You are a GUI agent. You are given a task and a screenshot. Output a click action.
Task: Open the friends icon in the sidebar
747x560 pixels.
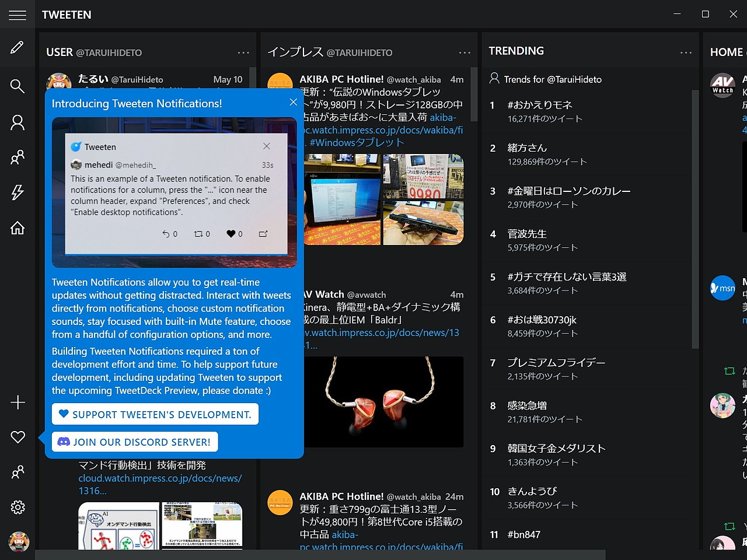[x=18, y=157]
